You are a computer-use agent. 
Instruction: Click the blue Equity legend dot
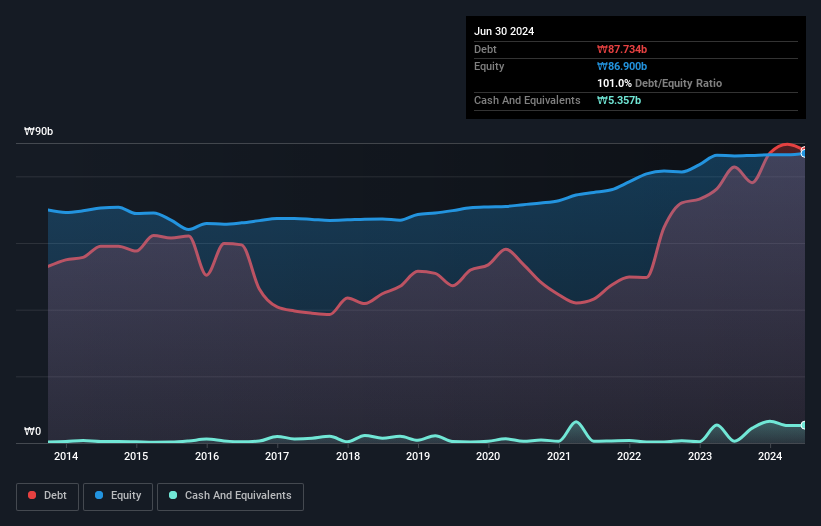click(x=99, y=495)
